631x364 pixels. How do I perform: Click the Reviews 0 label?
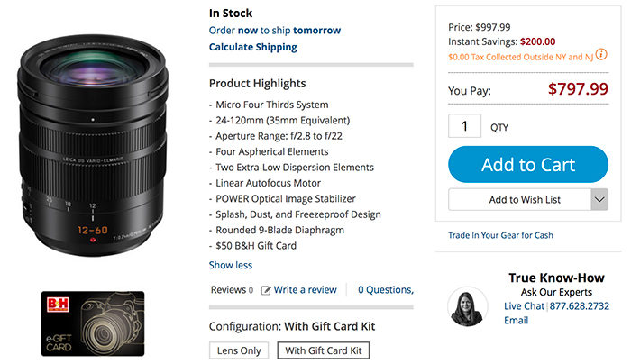[x=231, y=290]
